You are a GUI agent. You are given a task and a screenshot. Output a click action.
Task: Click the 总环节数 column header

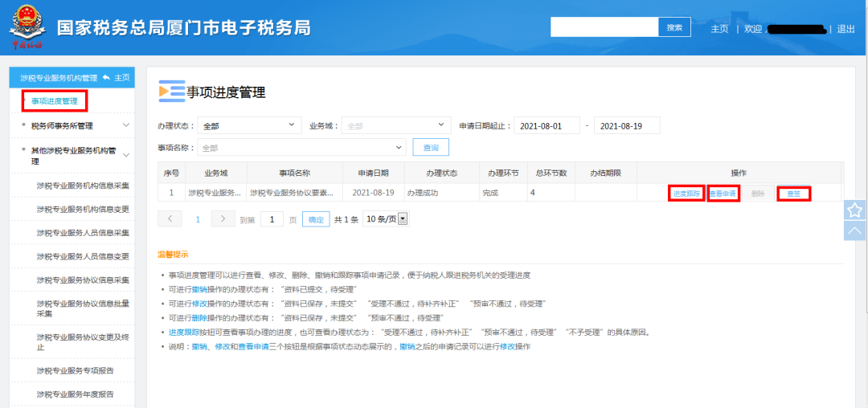click(x=551, y=173)
